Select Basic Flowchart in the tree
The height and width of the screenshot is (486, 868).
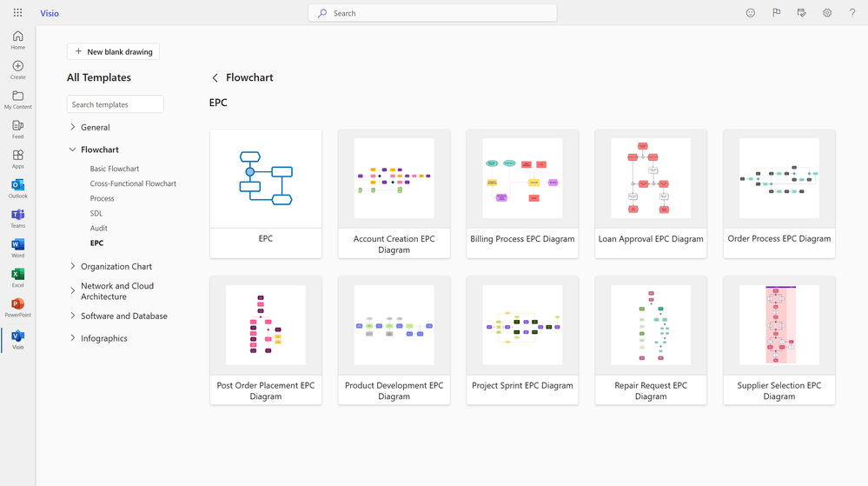coord(115,169)
